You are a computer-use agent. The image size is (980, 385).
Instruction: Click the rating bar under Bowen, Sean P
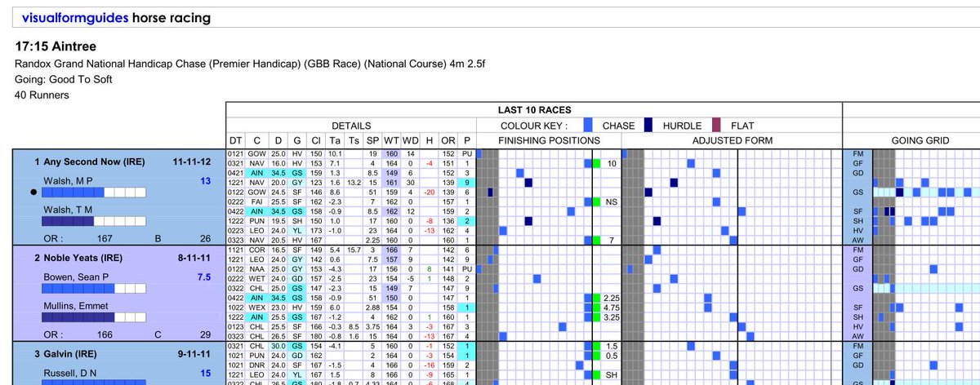tap(94, 290)
